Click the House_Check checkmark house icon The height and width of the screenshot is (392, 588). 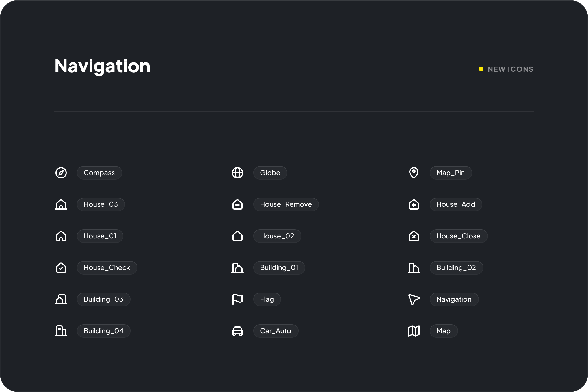(61, 268)
